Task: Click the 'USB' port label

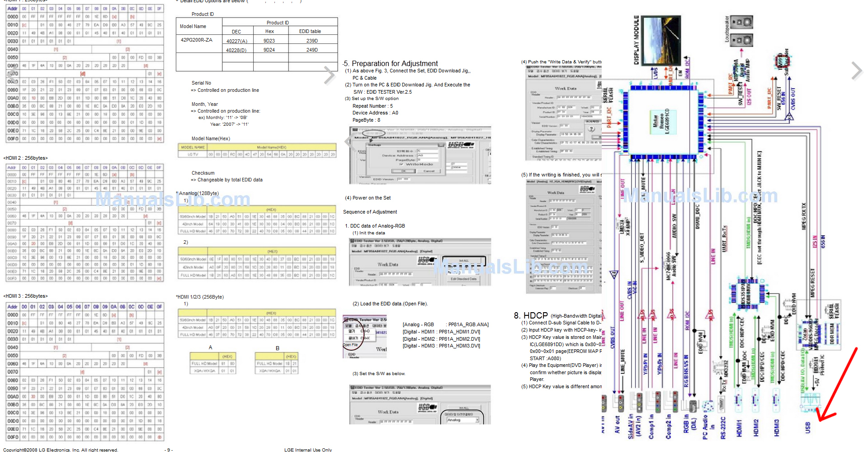Action: coord(808,428)
